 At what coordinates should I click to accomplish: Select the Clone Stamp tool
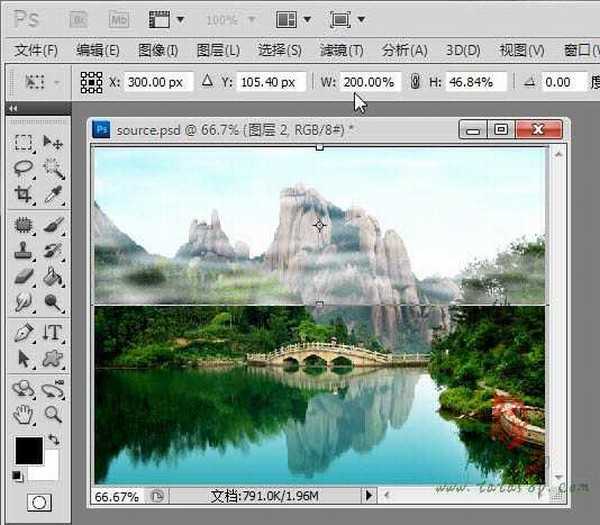pyautogui.click(x=24, y=250)
